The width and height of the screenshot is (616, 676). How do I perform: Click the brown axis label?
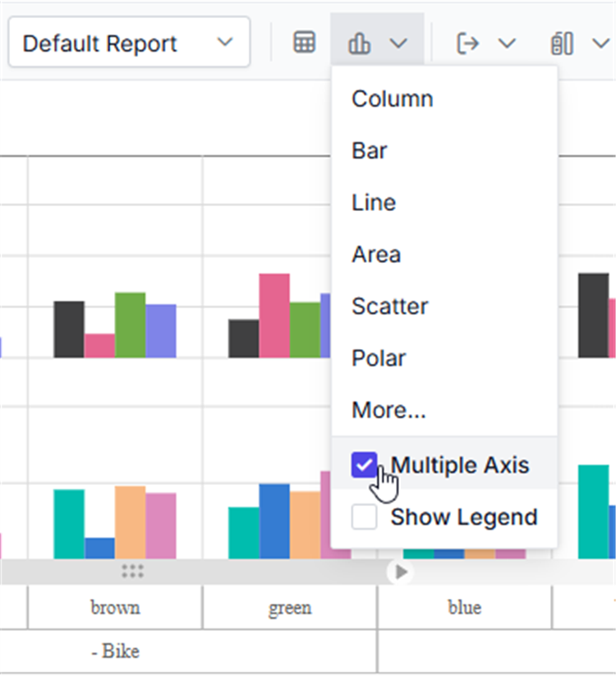(115, 608)
